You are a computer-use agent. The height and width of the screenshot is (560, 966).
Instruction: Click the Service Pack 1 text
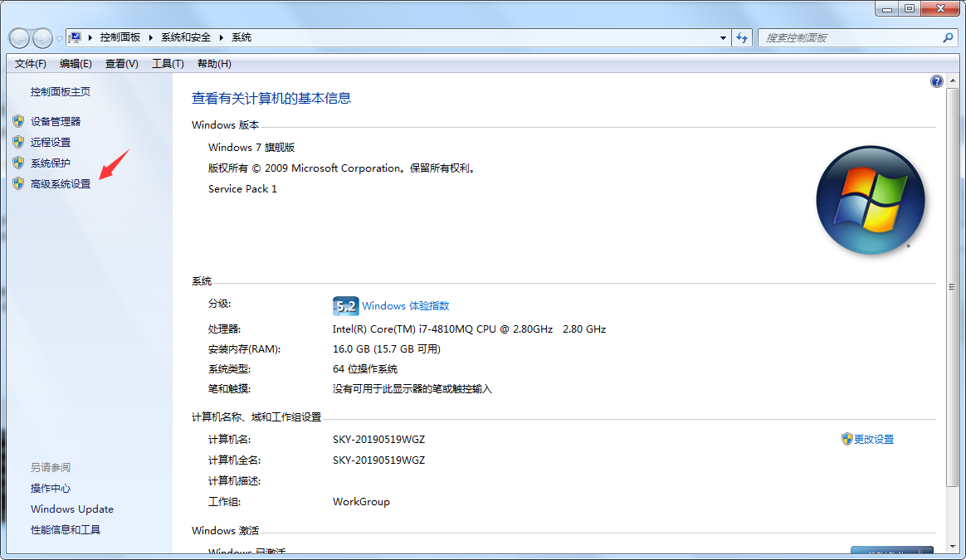[242, 189]
